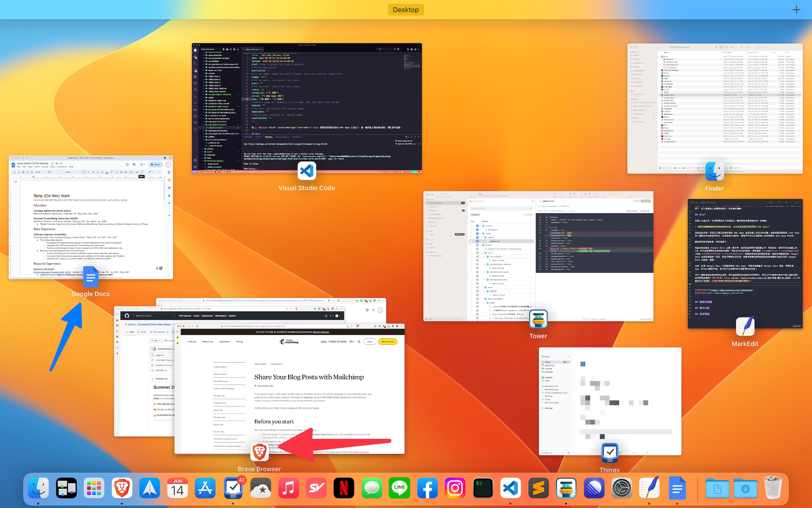Open the 100% zoom dropdown in Google Docs

(x=39, y=173)
